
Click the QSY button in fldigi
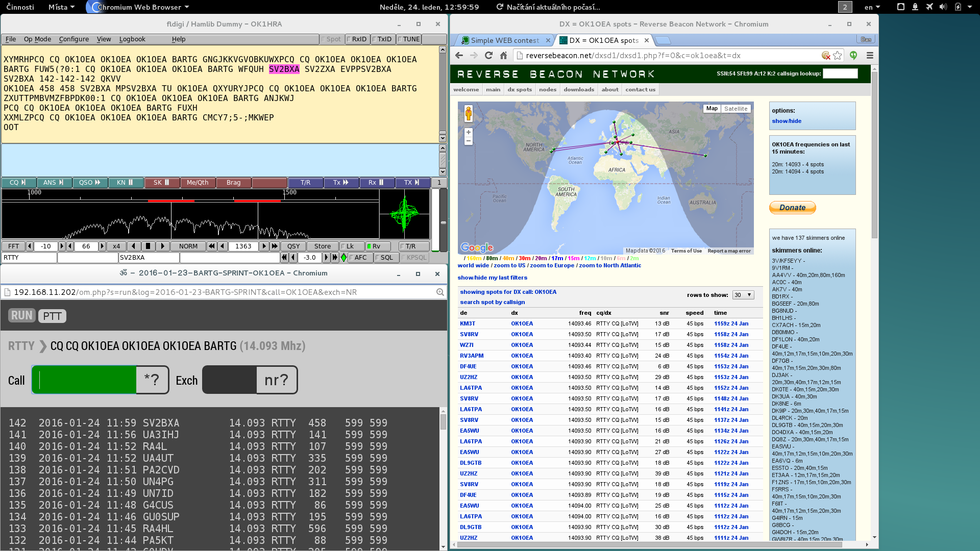pyautogui.click(x=293, y=246)
